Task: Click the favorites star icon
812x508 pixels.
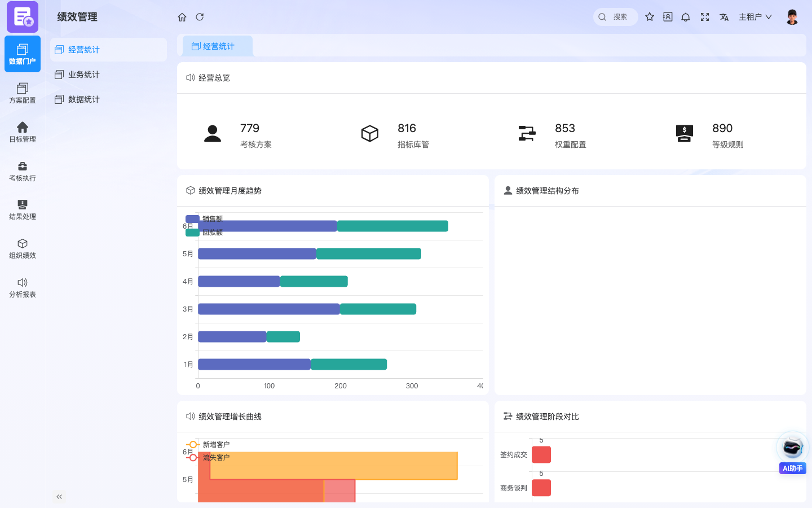Action: 650,17
